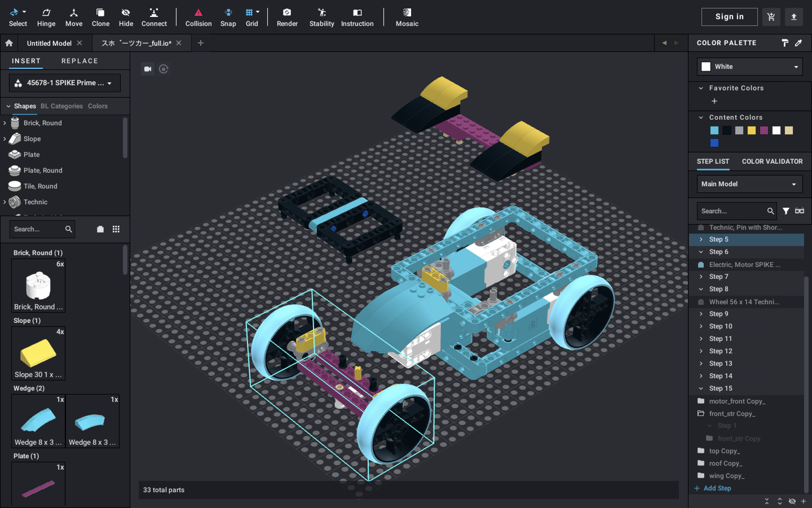Click the shopping cart icon
This screenshot has width=812, height=508.
[x=771, y=17]
